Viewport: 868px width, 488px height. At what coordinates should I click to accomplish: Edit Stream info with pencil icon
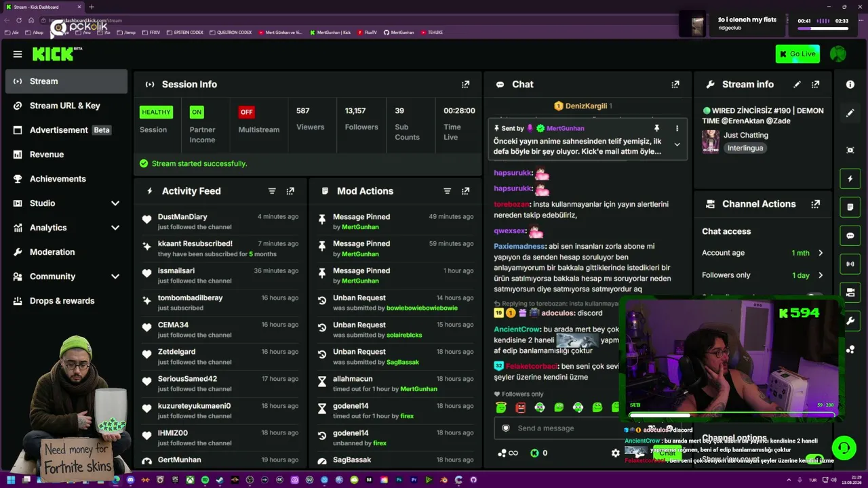pyautogui.click(x=797, y=84)
